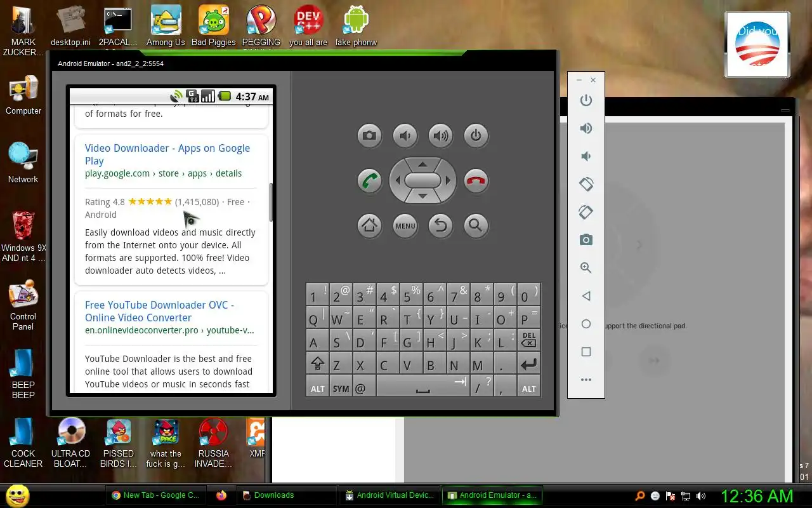Open the Control Panel desktop icon
The width and height of the screenshot is (812, 508).
pos(23,306)
